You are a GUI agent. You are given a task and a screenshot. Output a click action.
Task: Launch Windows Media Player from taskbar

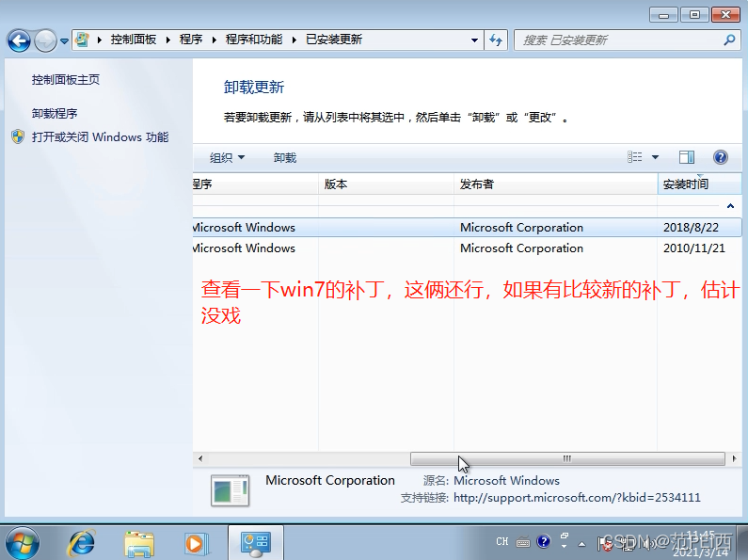tap(196, 543)
